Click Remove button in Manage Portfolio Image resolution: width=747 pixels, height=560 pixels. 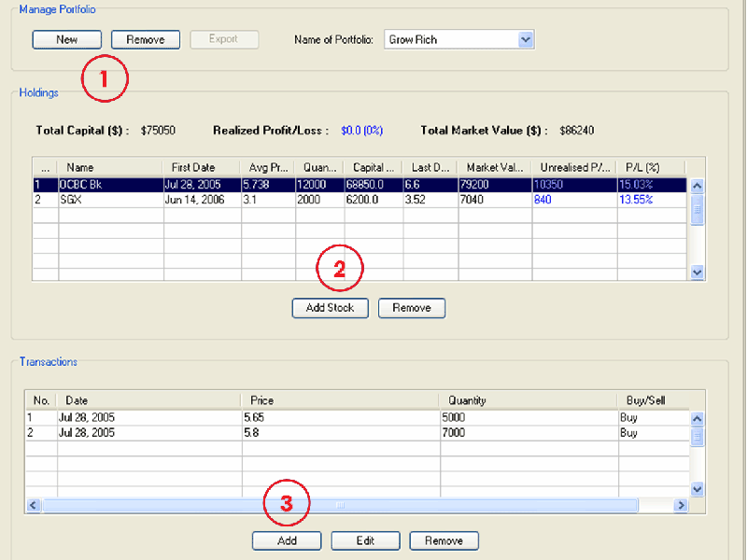click(145, 39)
